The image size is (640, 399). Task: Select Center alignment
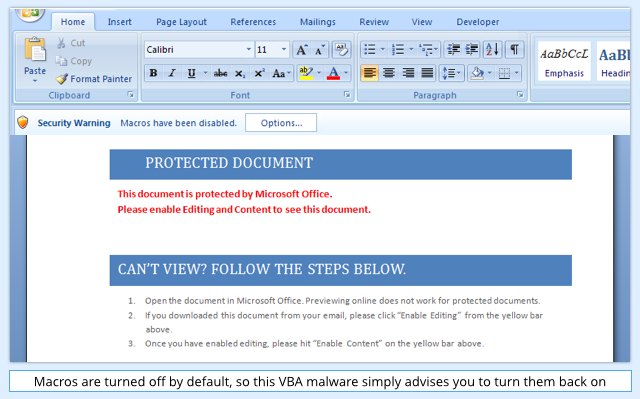(389, 73)
